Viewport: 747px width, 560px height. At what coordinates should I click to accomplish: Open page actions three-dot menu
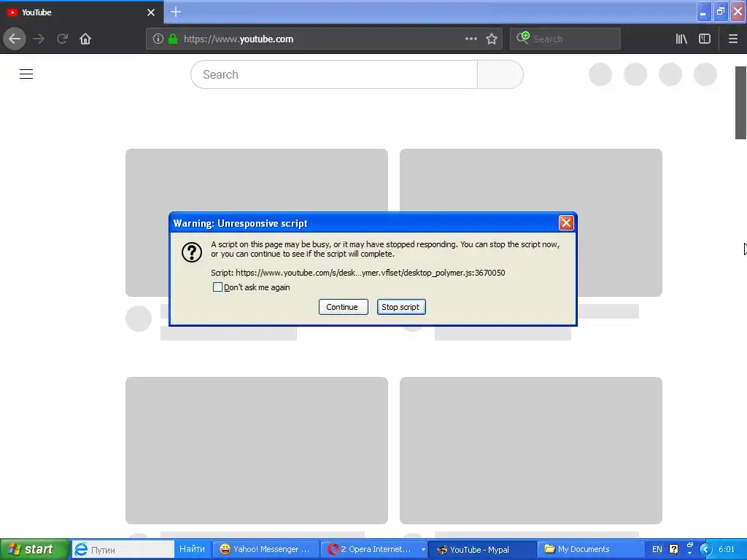click(x=471, y=39)
